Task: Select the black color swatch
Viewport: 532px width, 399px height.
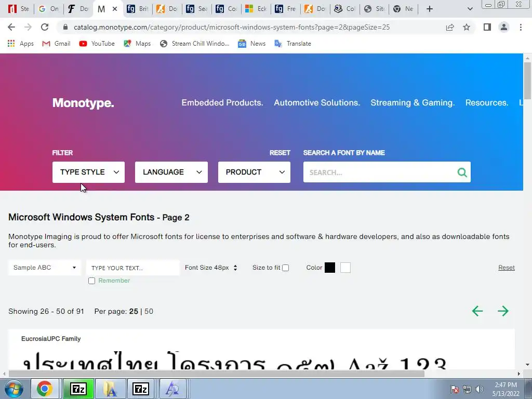Action: 330,268
